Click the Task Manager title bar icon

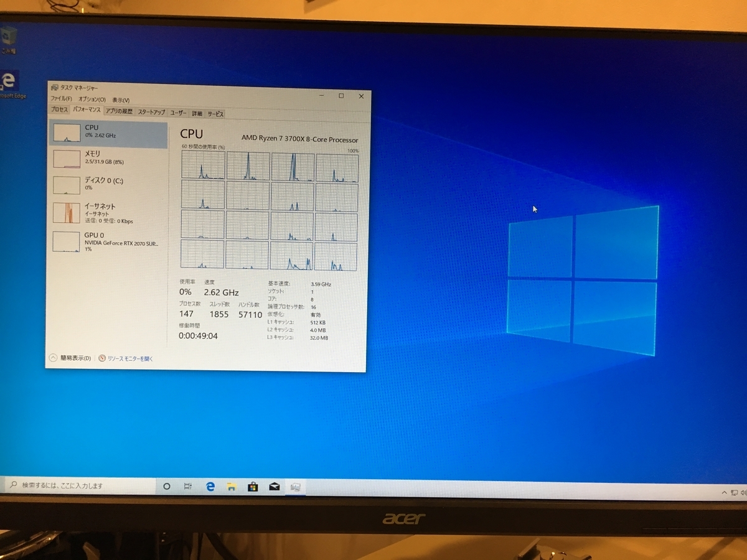[x=55, y=88]
